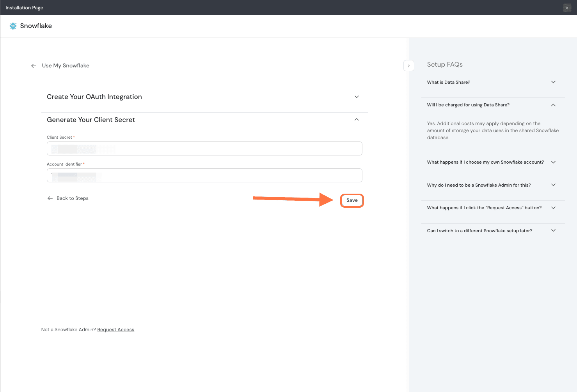
Task: Expand Create Your OAuth Integration section
Action: (356, 97)
